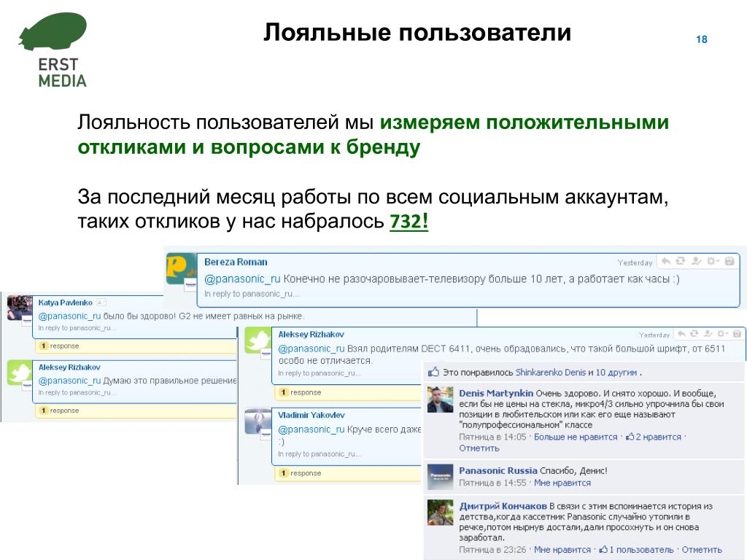Click @panasonic_ru mention in Katya Pavlenko's tweet
The height and width of the screenshot is (560, 747).
point(69,316)
